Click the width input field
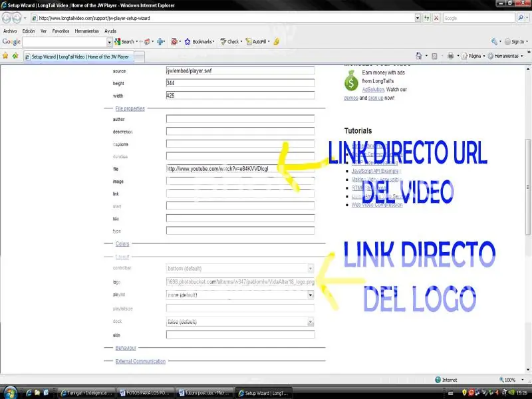This screenshot has height=399, width=532. coord(240,95)
